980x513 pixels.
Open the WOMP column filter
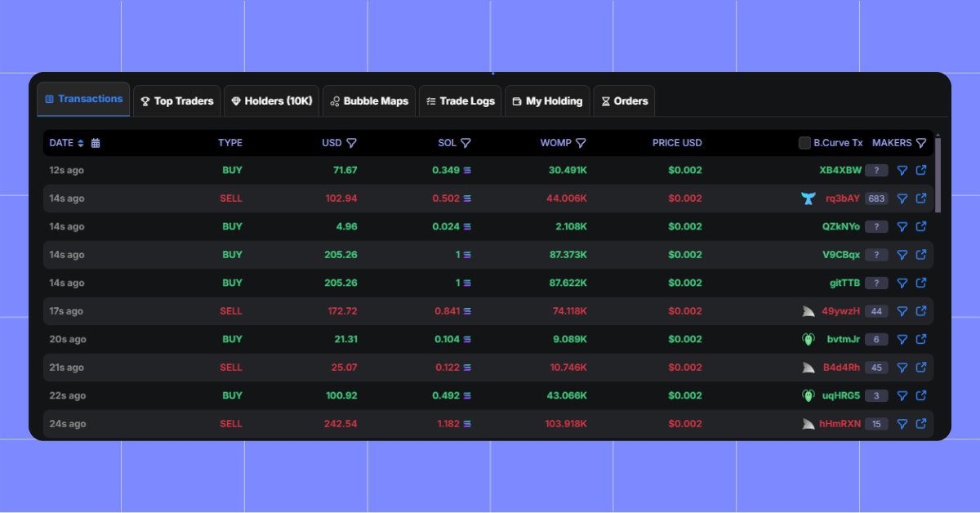581,142
